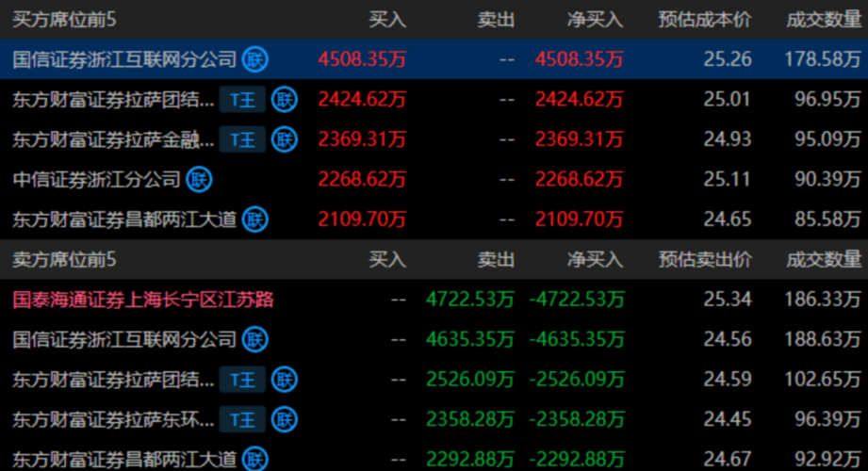The width and height of the screenshot is (868, 471).
Task: Select volume 90.39万
Action: point(828,179)
